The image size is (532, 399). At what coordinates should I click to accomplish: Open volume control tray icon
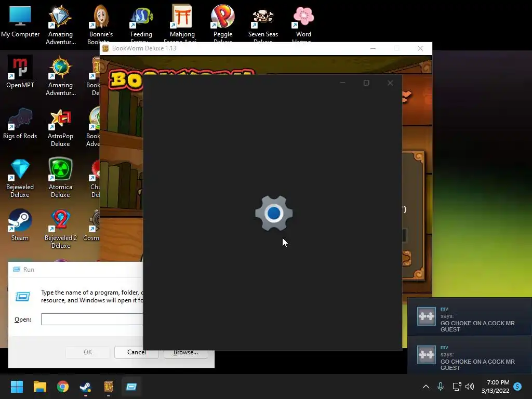[x=470, y=387]
